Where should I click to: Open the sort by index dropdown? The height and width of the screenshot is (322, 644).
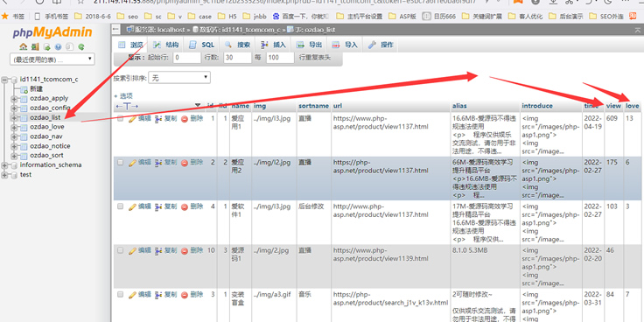click(179, 78)
